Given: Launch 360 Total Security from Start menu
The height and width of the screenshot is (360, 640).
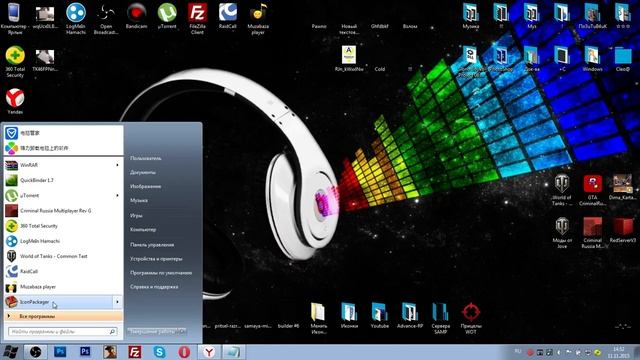Looking at the screenshot, I should click(x=63, y=226).
